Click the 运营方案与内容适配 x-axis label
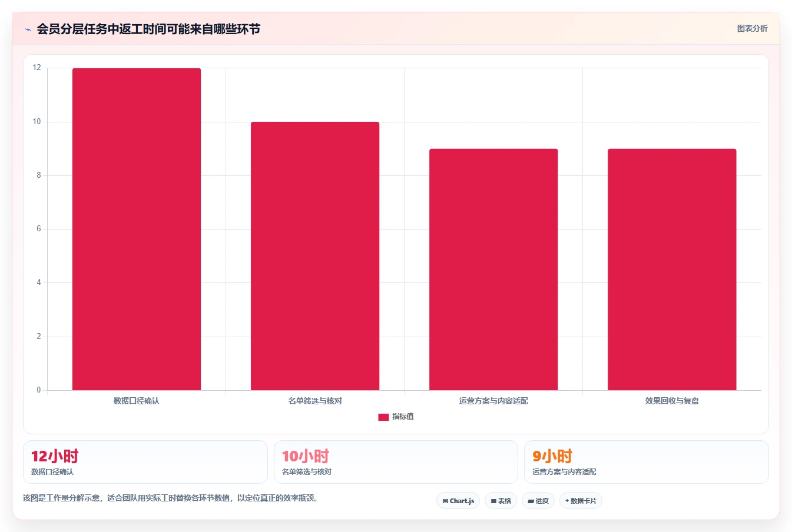The width and height of the screenshot is (792, 532). pyautogui.click(x=493, y=401)
